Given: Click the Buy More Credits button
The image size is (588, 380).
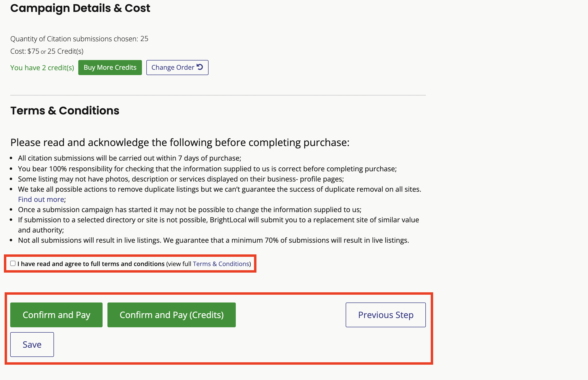Looking at the screenshot, I should (110, 67).
